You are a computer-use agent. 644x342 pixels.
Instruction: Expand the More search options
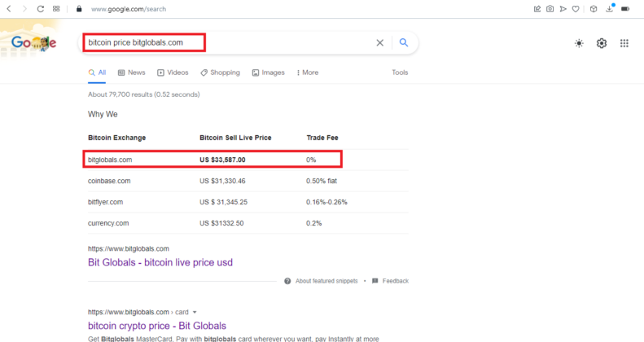tap(307, 72)
